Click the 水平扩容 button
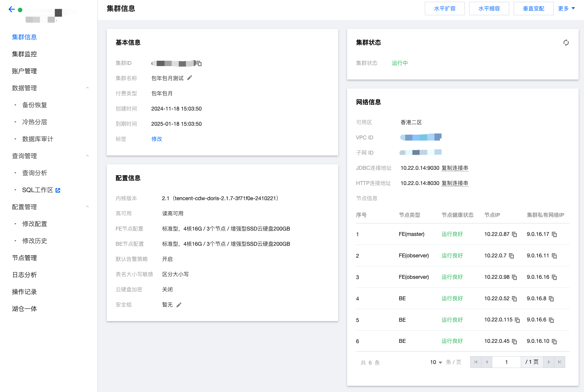Image resolution: width=584 pixels, height=392 pixels. [445, 9]
